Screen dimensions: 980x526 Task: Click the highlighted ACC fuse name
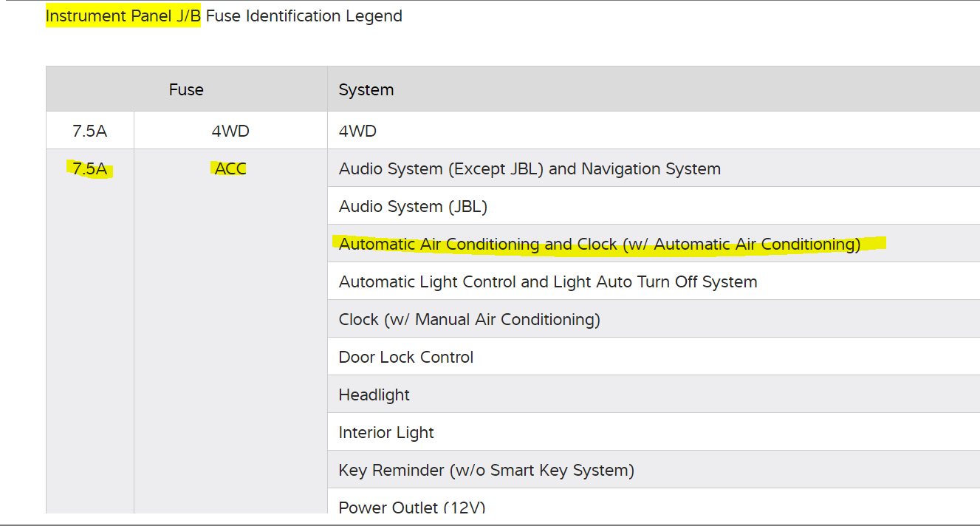click(230, 169)
